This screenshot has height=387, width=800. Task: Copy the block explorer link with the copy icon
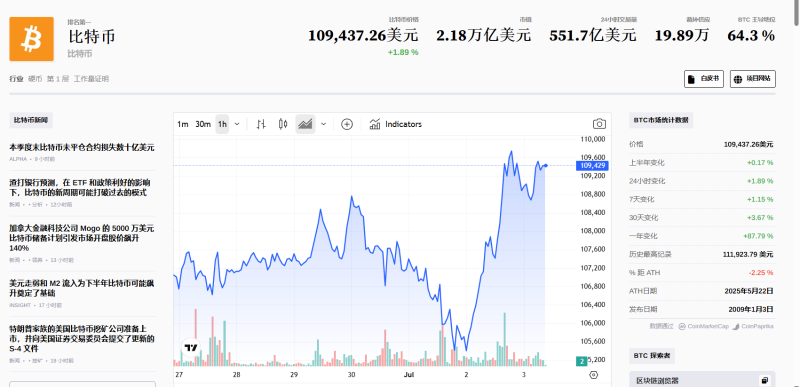point(764,380)
